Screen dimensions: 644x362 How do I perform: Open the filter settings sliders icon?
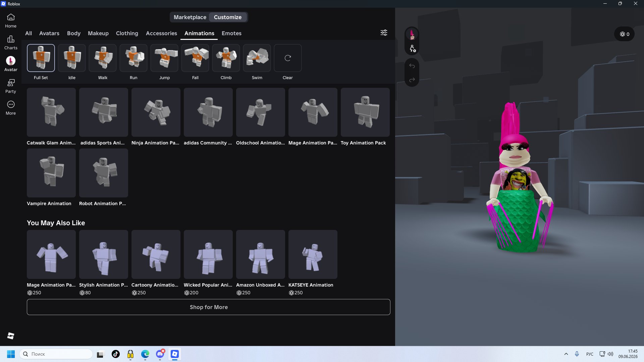tap(384, 33)
